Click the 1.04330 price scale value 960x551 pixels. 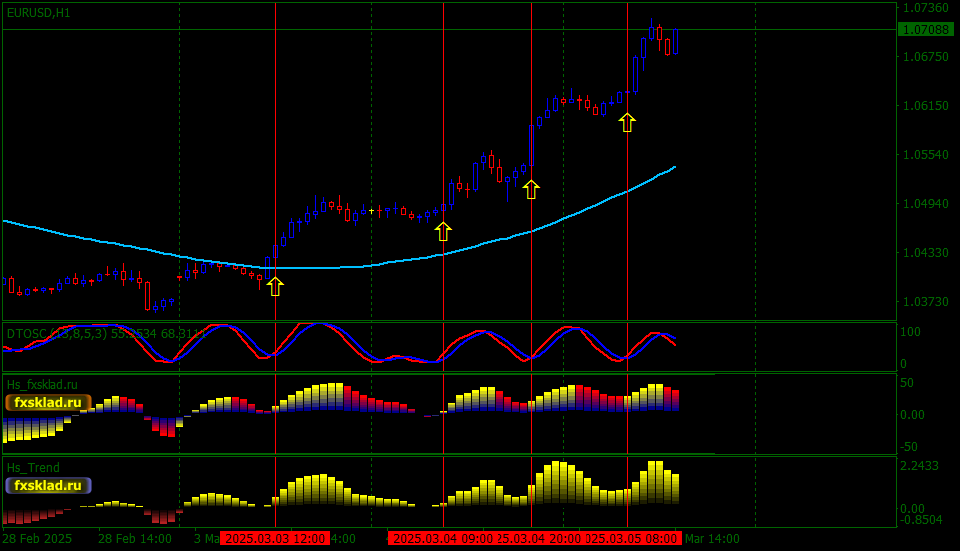(926, 252)
